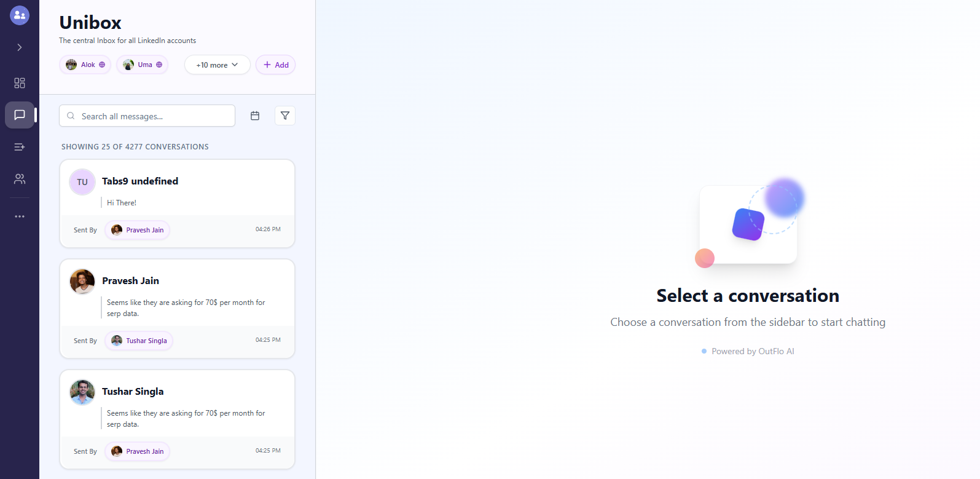This screenshot has height=479, width=980.
Task: Click 04:25 PM timestamp on Pravesh Jain card
Action: pos(268,340)
